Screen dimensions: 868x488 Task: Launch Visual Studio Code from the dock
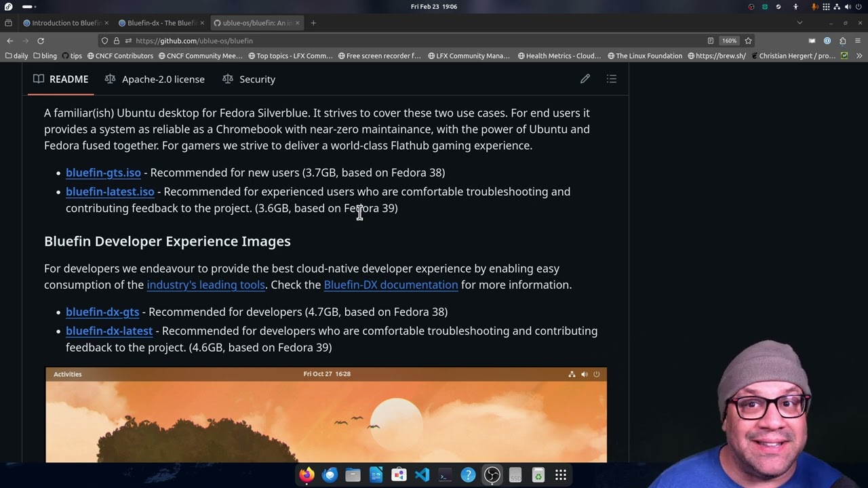tap(422, 475)
